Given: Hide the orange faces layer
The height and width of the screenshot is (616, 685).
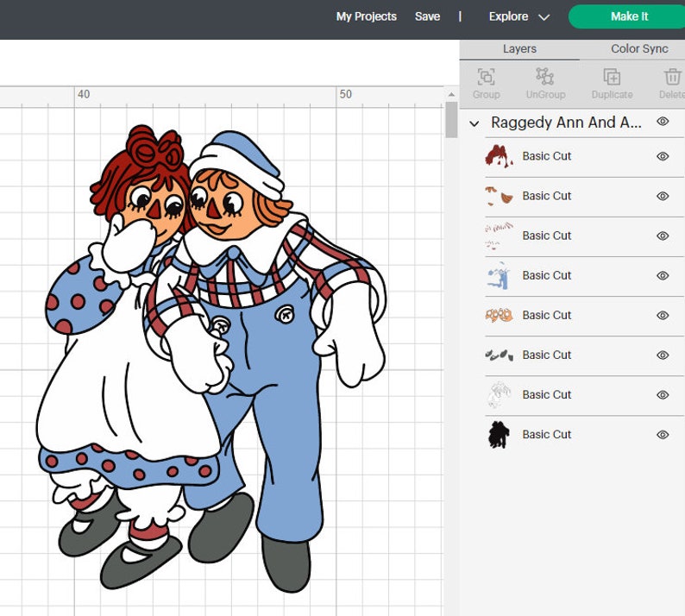Looking at the screenshot, I should (x=663, y=316).
